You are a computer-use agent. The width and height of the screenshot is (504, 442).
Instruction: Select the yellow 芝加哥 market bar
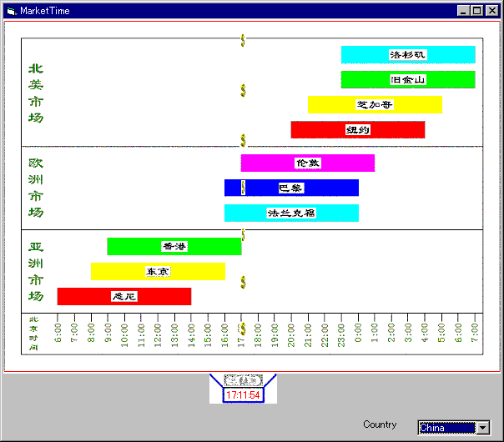coord(375,104)
